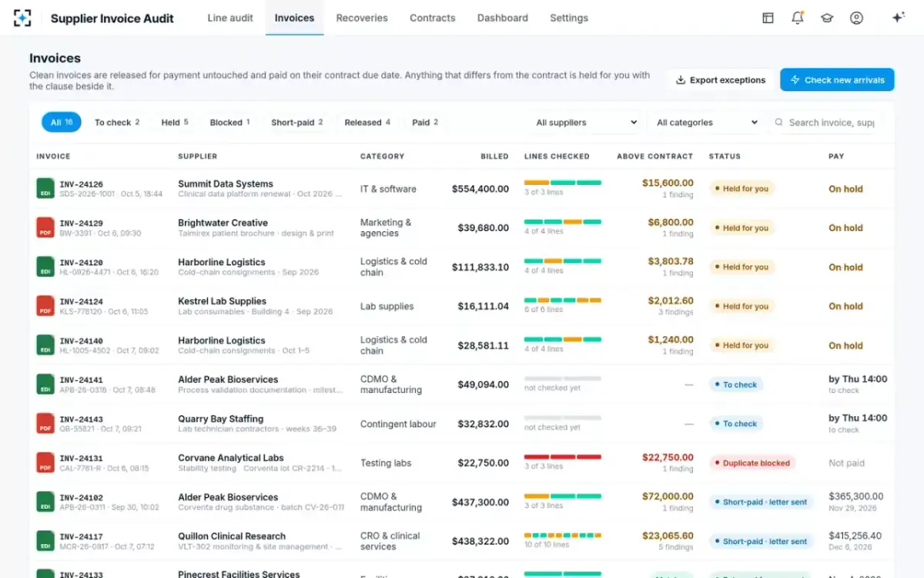Viewport: 924px width, 578px height.
Task: Click EDI file icon for INV-24117
Action: 45,541
